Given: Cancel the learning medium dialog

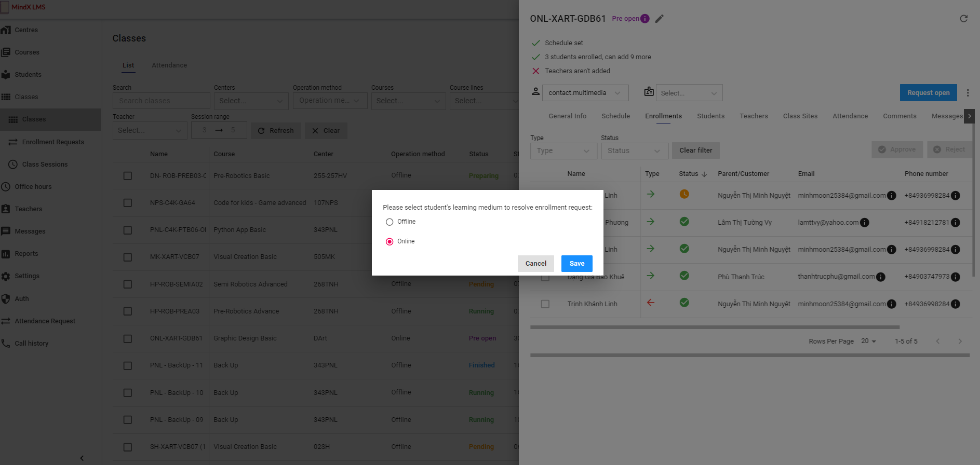Looking at the screenshot, I should (535, 264).
